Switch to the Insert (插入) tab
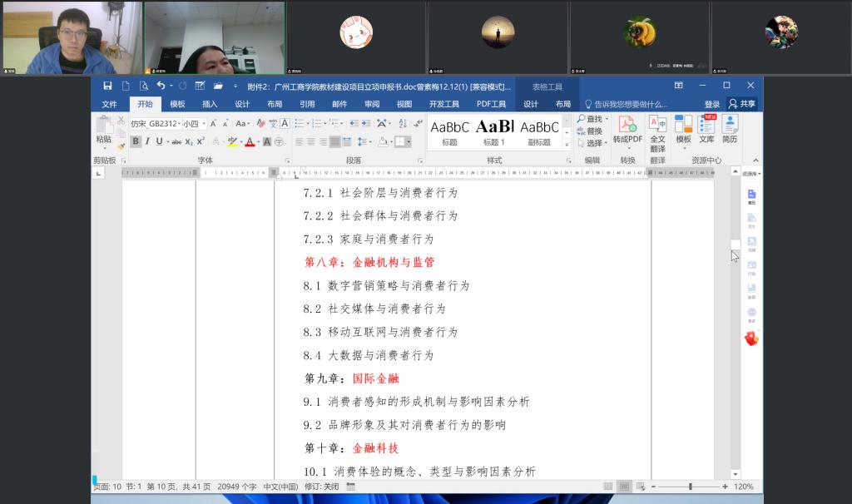The width and height of the screenshot is (852, 504). (x=210, y=104)
